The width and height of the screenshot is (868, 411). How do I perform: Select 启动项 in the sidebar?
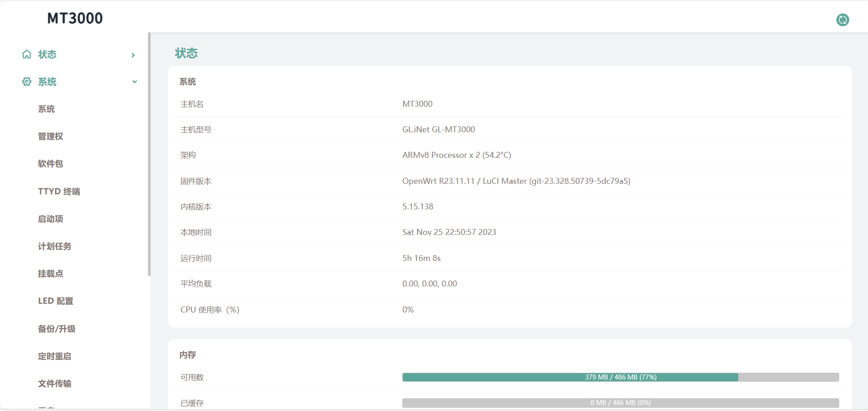click(50, 219)
